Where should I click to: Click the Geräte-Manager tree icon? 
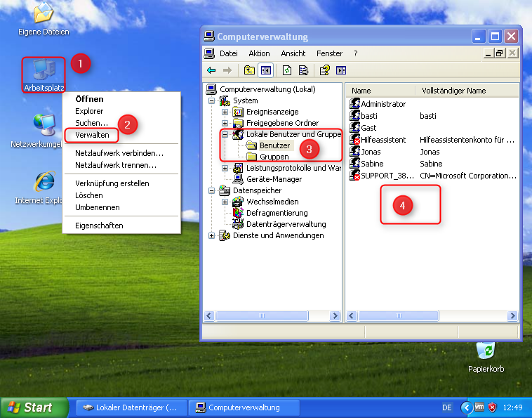click(238, 179)
